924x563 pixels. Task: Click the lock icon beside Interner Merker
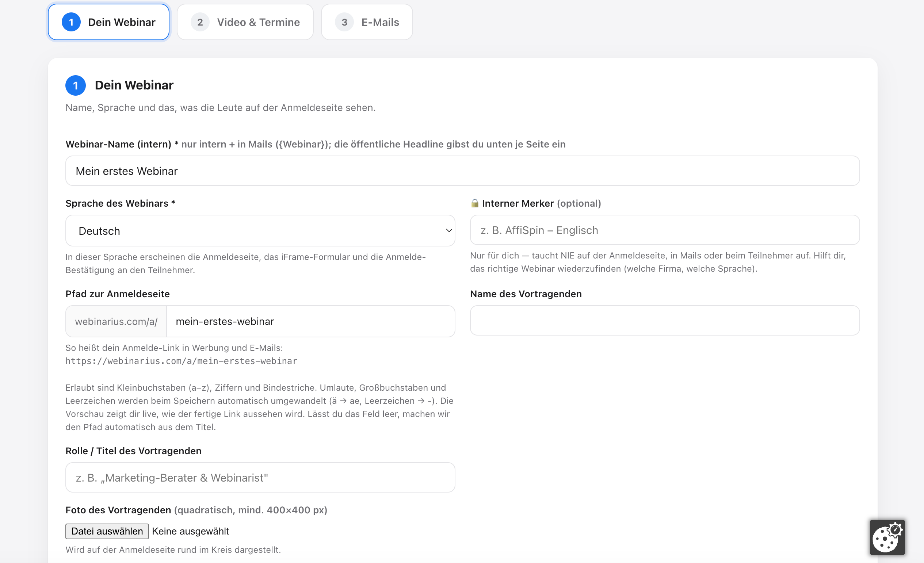(475, 203)
